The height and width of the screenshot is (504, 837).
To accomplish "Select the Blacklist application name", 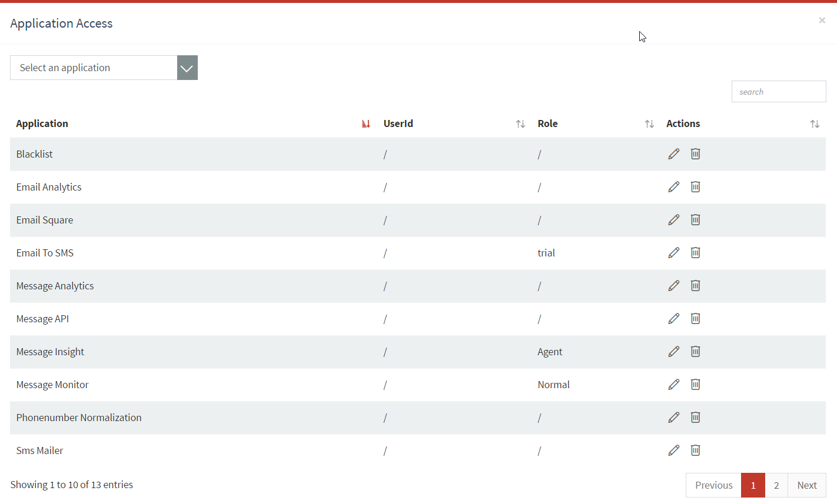I will pyautogui.click(x=34, y=154).
